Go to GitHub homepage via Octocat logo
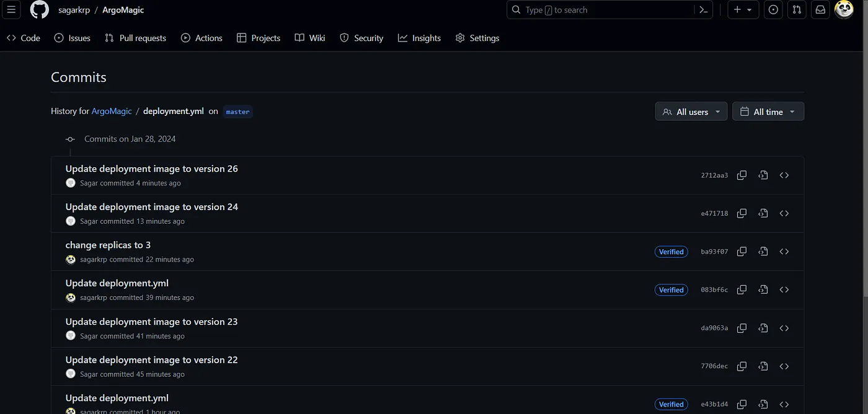The image size is (868, 414). [40, 10]
